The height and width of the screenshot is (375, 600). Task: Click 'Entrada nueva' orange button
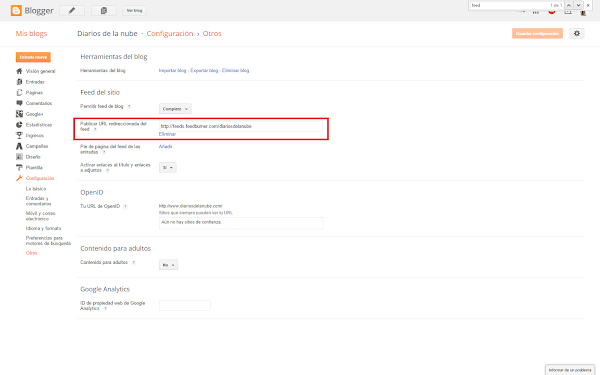pos(33,57)
